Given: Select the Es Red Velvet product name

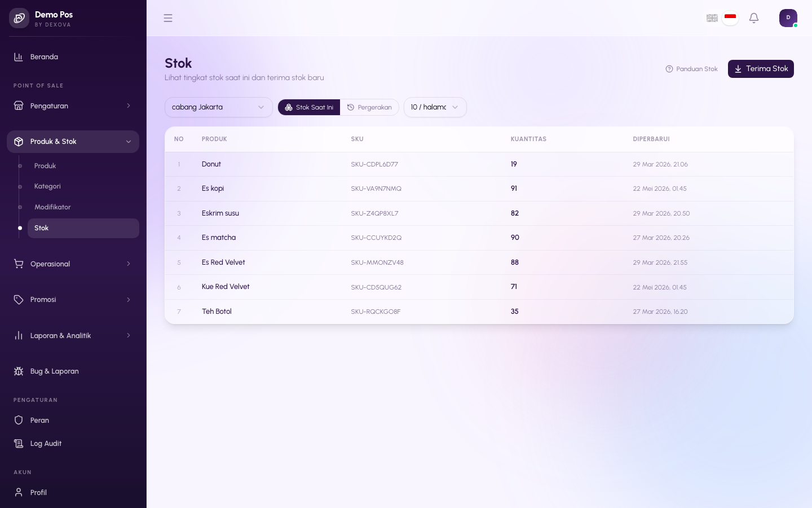Looking at the screenshot, I should coord(223,262).
